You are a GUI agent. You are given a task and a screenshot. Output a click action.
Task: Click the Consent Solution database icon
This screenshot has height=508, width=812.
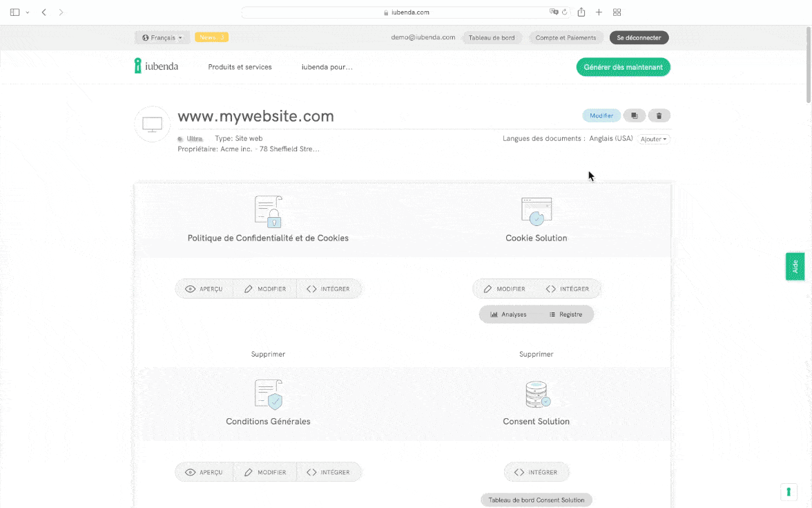point(536,395)
